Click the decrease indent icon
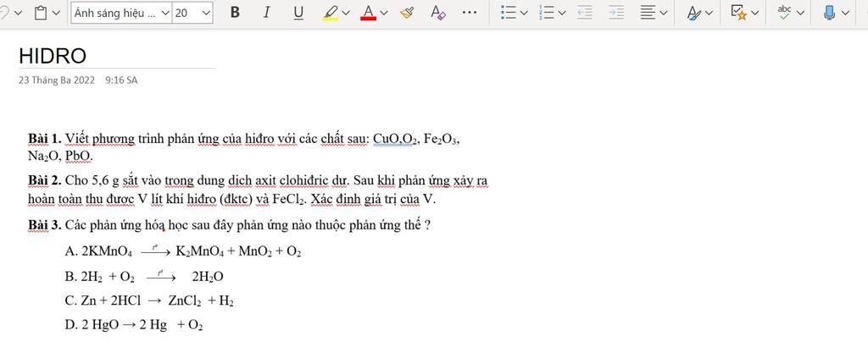868x342 pixels. pyautogui.click(x=585, y=13)
